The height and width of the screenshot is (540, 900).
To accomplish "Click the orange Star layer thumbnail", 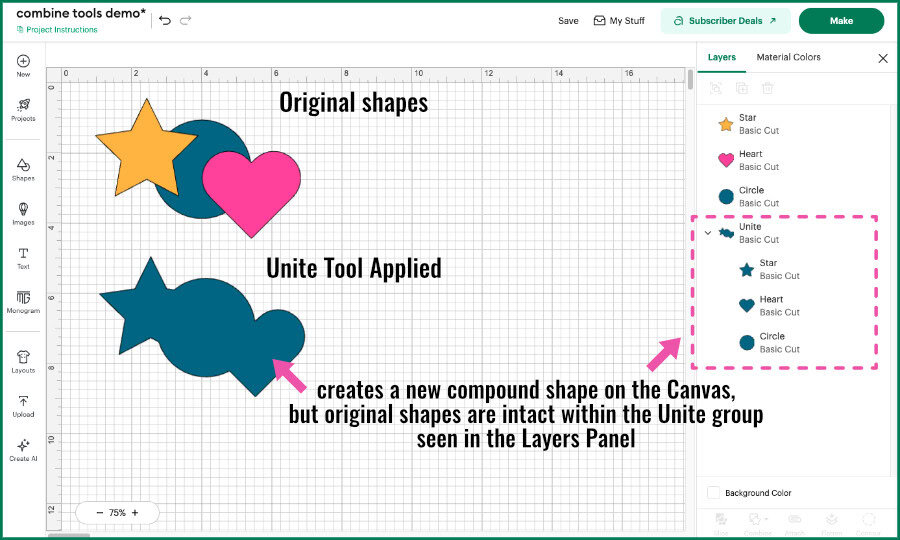I will point(726,124).
